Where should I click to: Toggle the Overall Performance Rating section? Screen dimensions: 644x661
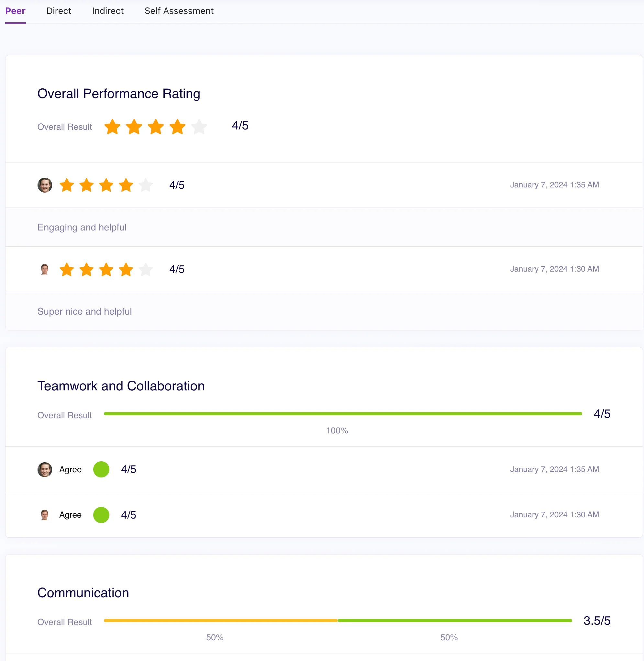[x=119, y=93]
